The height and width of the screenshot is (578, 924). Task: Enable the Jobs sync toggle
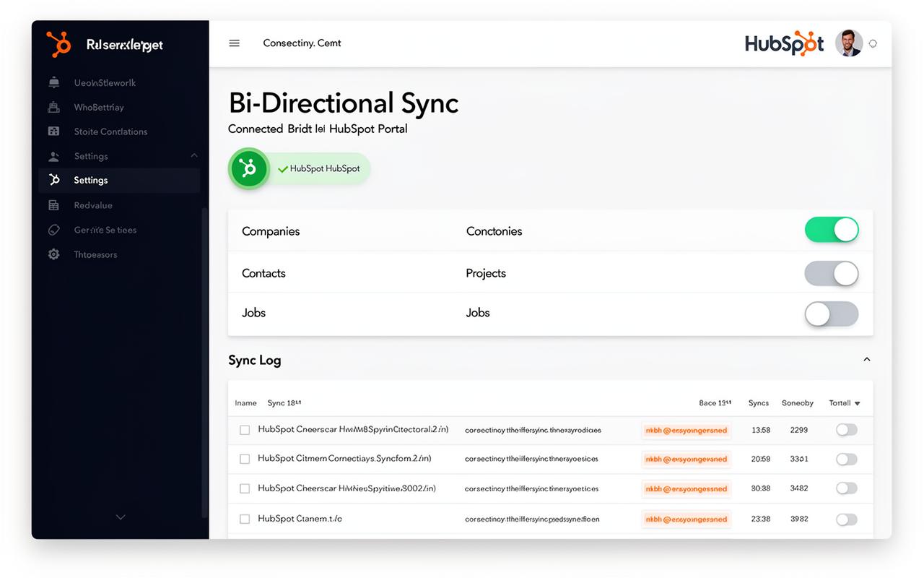point(832,314)
